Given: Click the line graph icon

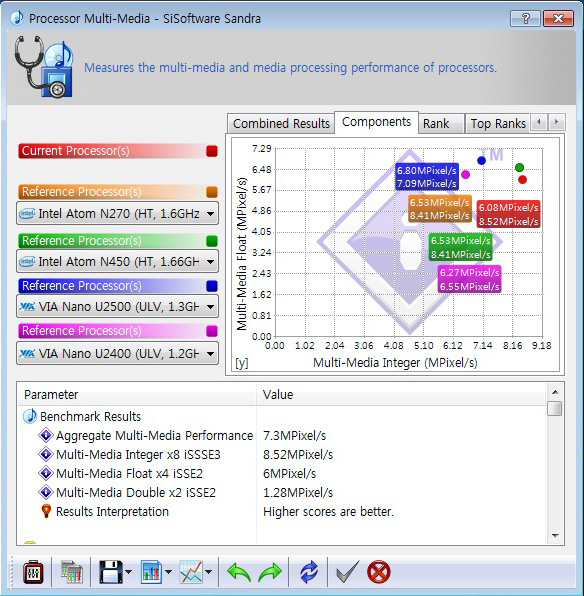Looking at the screenshot, I should (x=191, y=572).
